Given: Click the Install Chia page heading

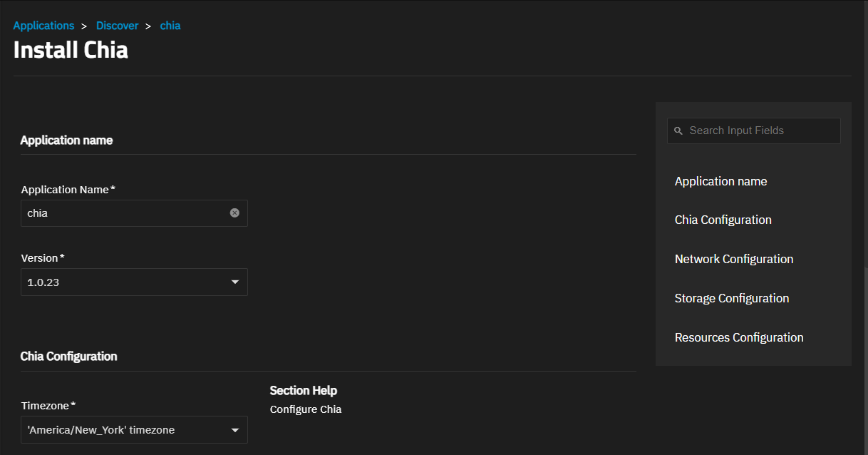Looking at the screenshot, I should pyautogui.click(x=71, y=51).
